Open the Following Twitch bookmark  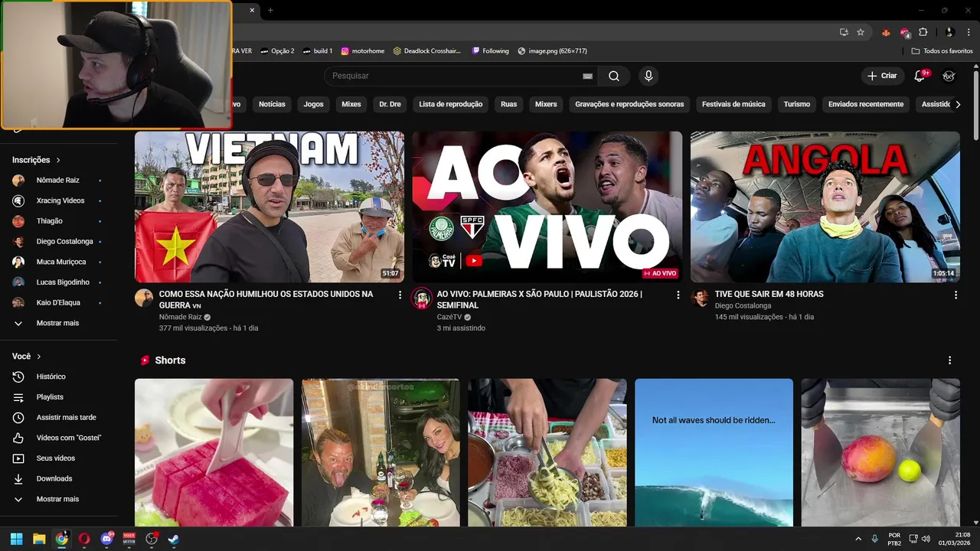pos(490,51)
